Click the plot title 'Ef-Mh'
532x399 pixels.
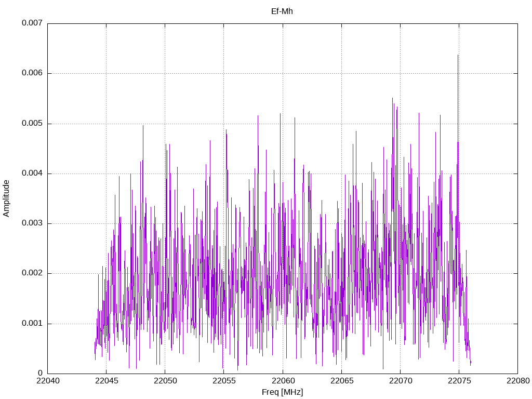(282, 11)
